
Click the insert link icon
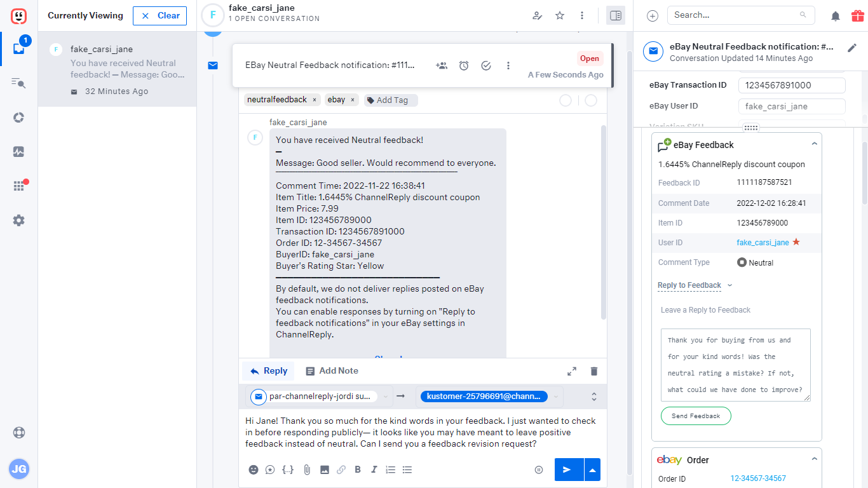tap(341, 470)
